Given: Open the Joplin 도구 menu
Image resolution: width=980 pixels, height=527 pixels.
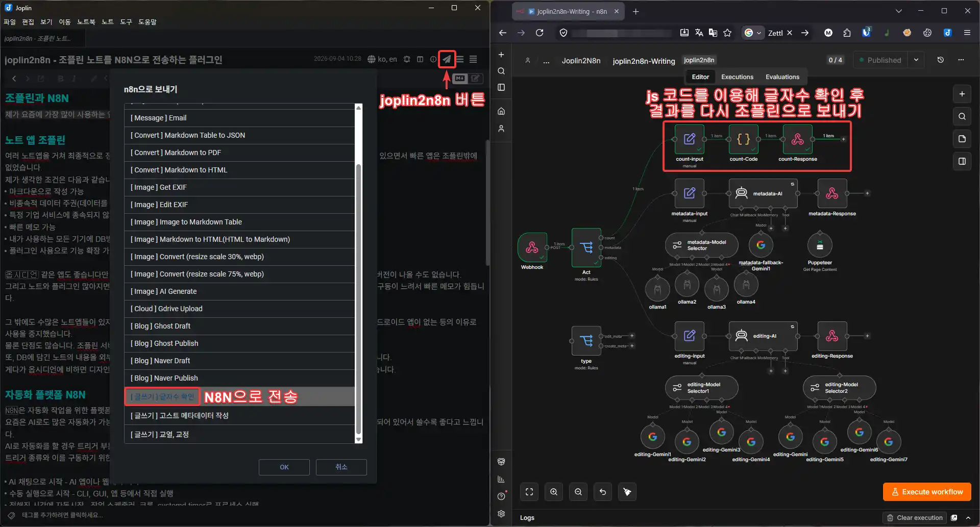Looking at the screenshot, I should pos(126,22).
